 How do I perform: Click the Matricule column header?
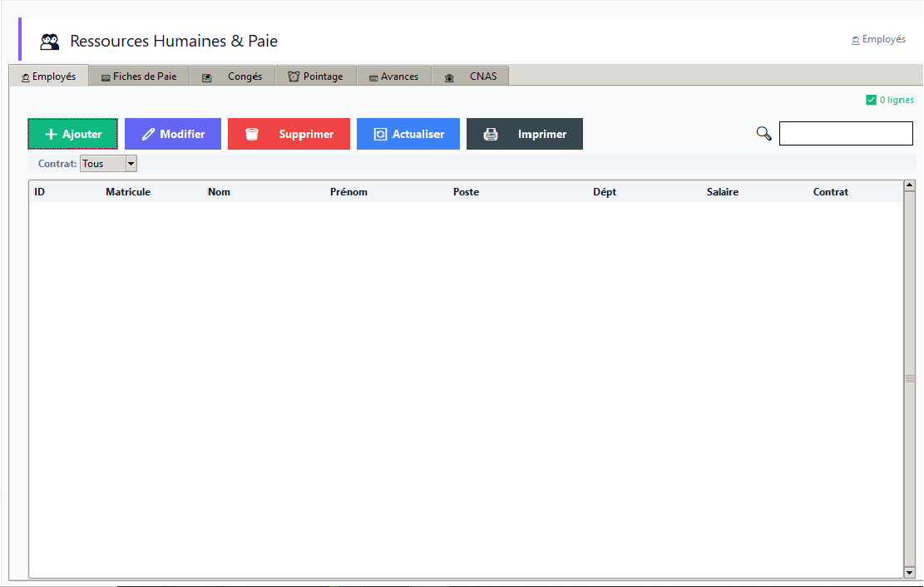(128, 191)
